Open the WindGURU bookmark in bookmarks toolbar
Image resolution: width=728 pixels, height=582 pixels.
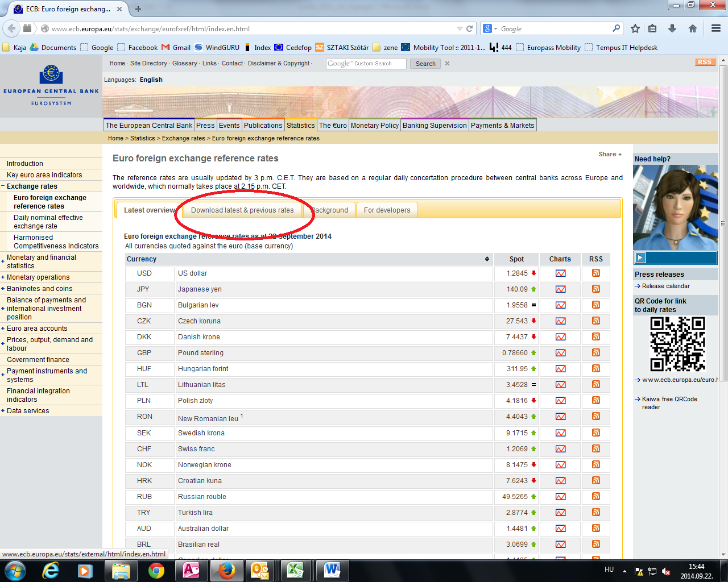point(217,48)
